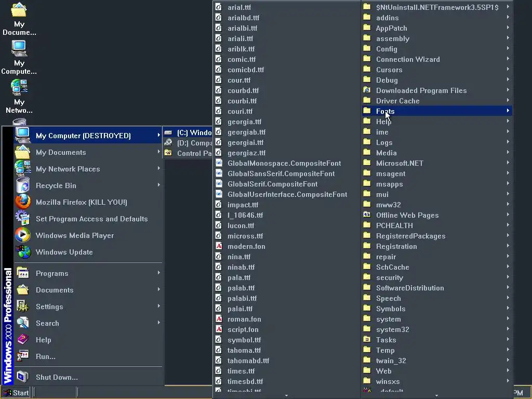Viewport: 532px width, 399px height.
Task: Select the impact.ttf font file
Action: (x=287, y=205)
